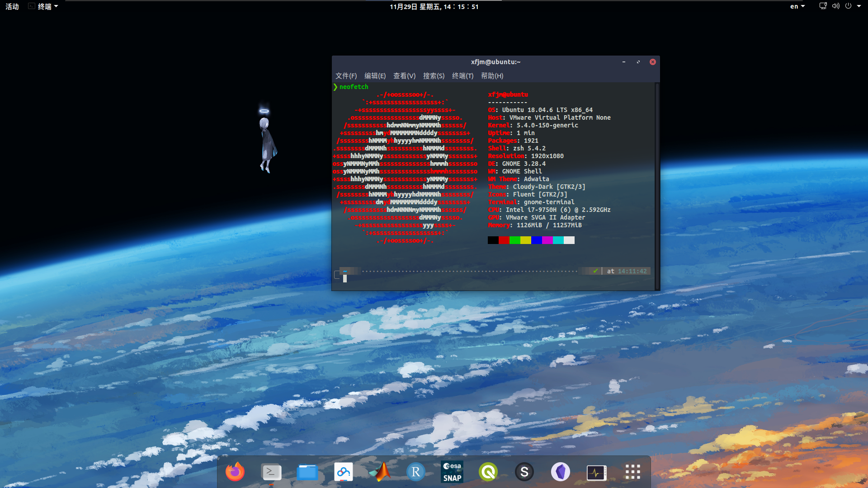Click the Packages: 1921 line

513,141
